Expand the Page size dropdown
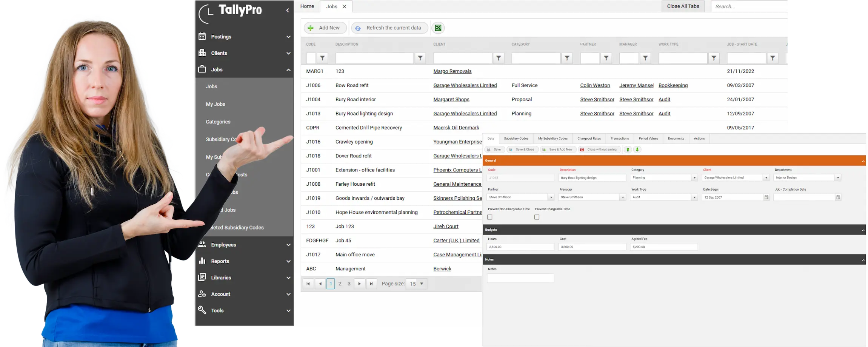 422,284
